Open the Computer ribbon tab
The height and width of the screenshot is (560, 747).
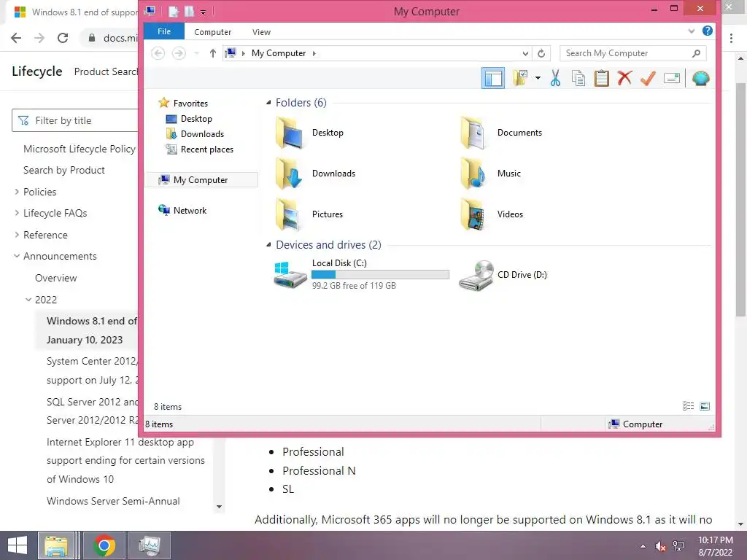212,32
